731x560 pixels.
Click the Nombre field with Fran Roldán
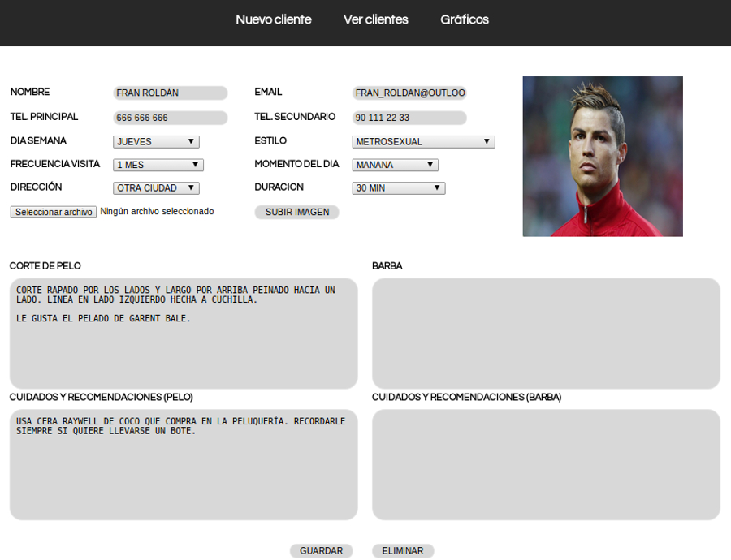pos(170,93)
